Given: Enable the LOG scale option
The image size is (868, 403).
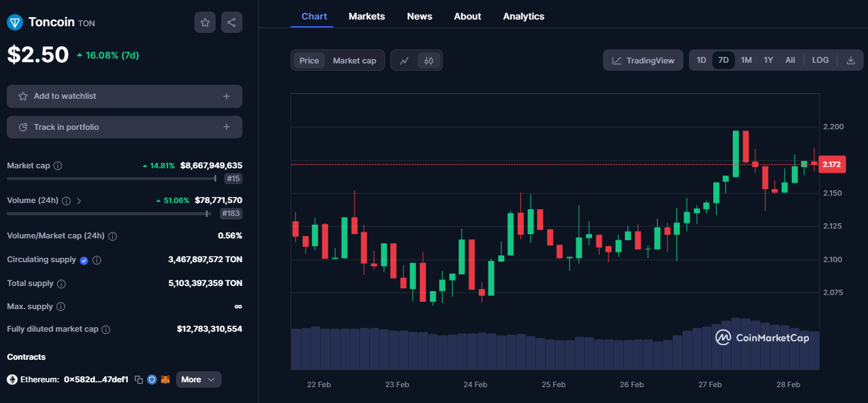Looking at the screenshot, I should [820, 60].
